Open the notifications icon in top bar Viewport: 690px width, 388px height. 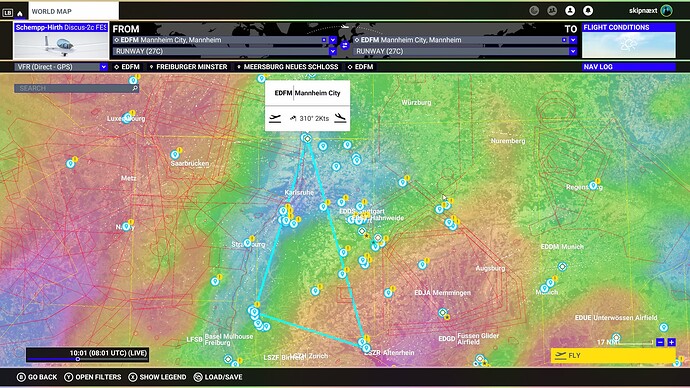(588, 11)
